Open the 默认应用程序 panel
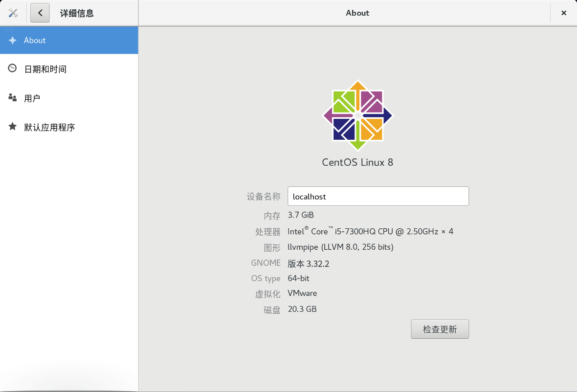This screenshot has width=577, height=392. [69, 127]
